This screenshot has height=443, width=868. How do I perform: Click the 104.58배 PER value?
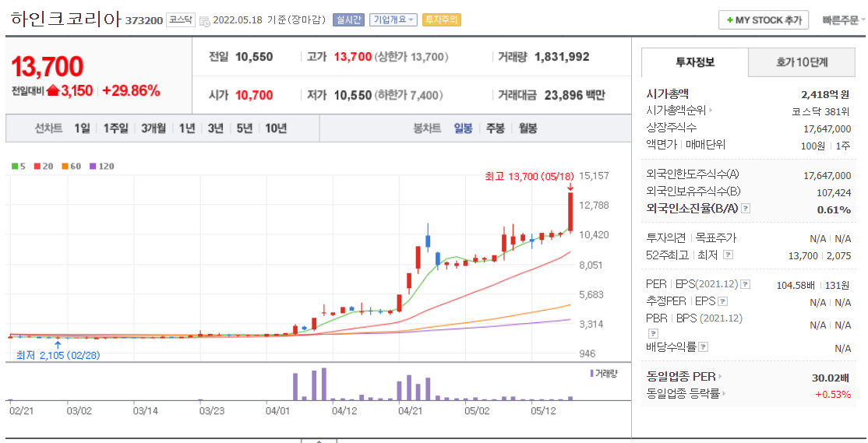click(796, 286)
